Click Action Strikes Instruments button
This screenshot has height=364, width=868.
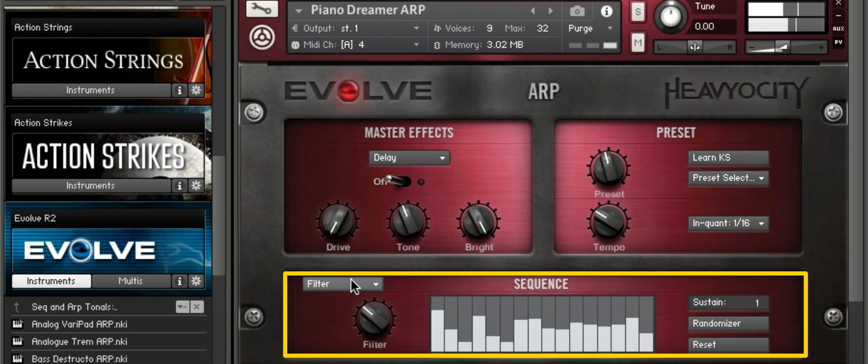[91, 186]
